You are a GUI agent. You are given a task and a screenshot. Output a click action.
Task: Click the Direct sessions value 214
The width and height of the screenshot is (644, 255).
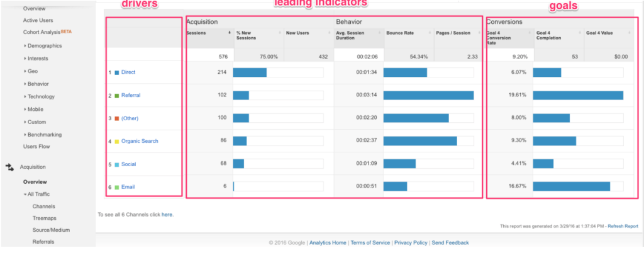pyautogui.click(x=222, y=72)
